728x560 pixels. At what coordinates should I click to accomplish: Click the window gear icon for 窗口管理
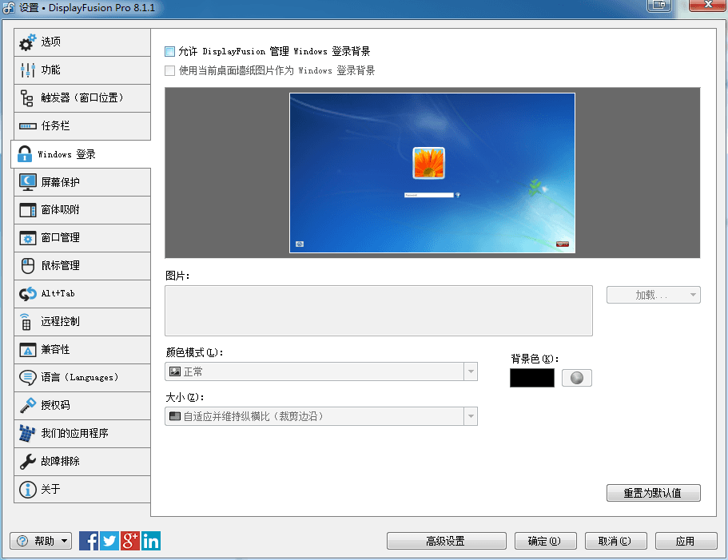pyautogui.click(x=27, y=238)
